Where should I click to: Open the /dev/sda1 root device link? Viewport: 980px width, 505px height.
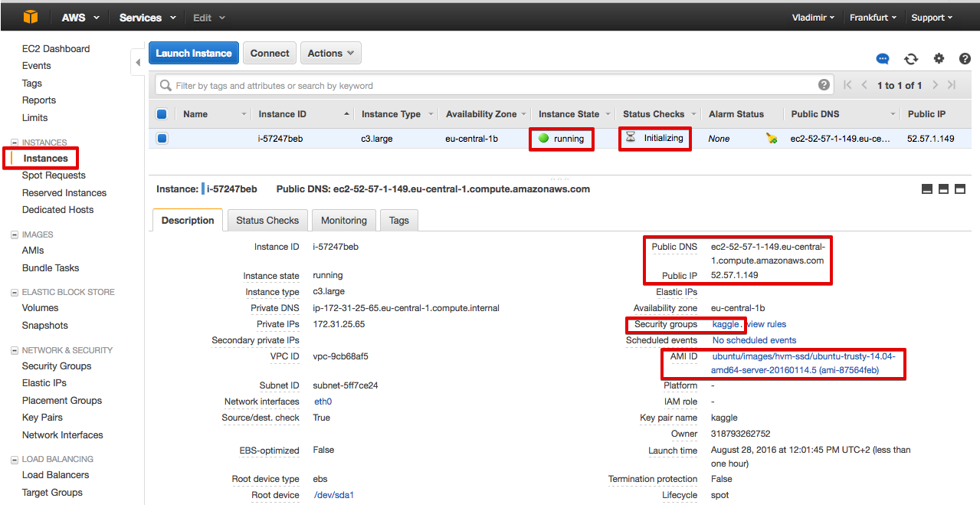pyautogui.click(x=333, y=495)
